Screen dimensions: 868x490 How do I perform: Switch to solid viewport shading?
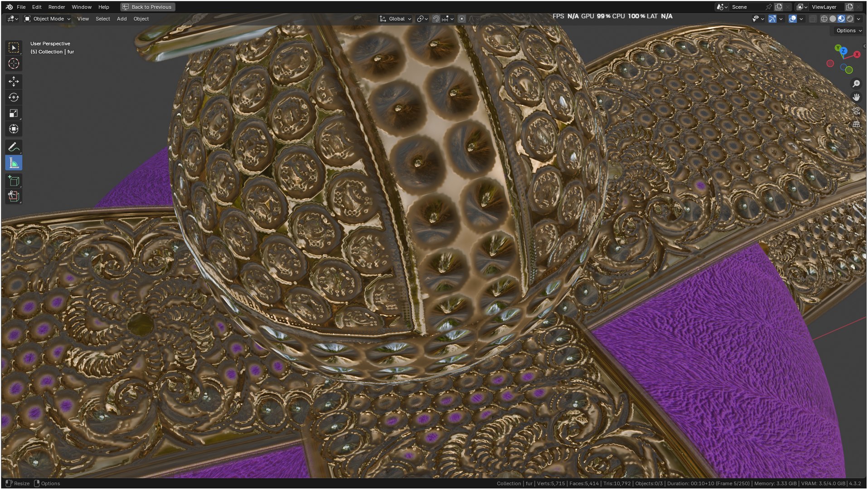click(x=833, y=19)
